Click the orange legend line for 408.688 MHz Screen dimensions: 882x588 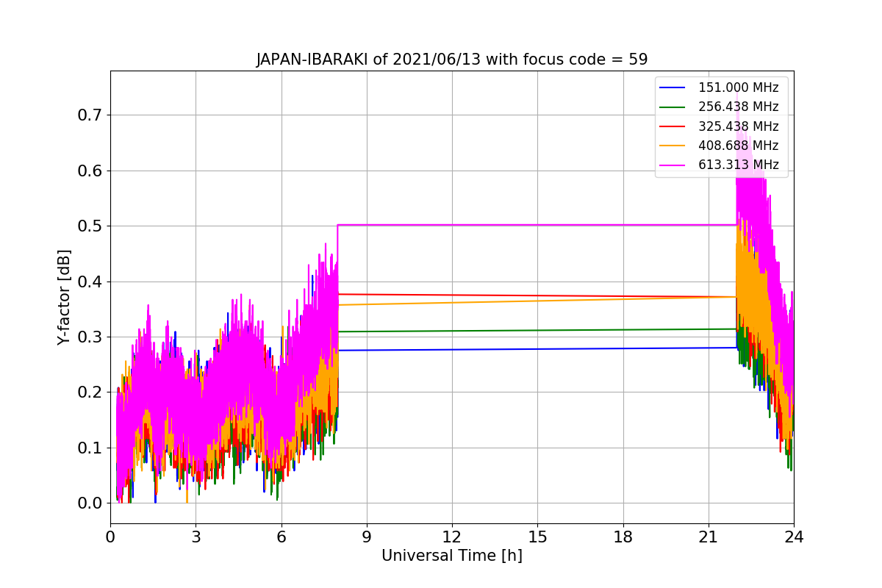[673, 146]
